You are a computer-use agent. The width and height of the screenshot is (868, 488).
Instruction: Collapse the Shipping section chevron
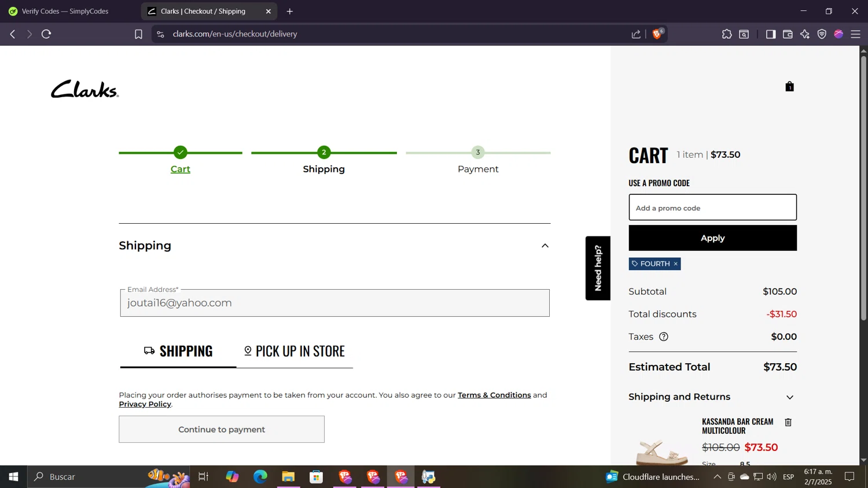pyautogui.click(x=545, y=246)
